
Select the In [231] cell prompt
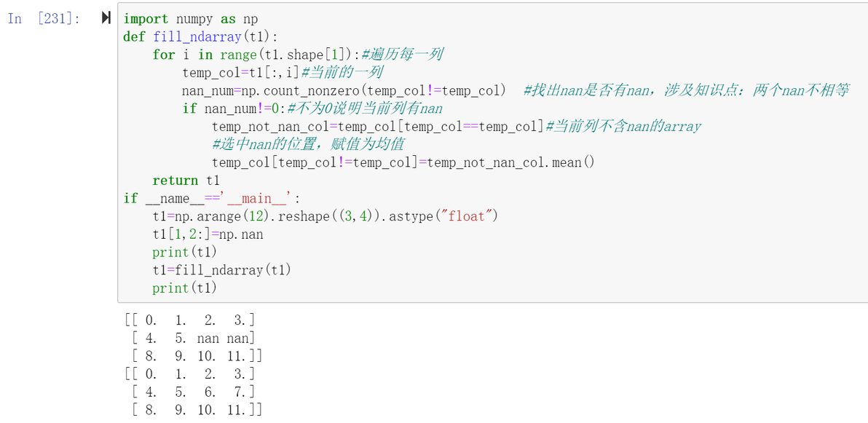[44, 19]
